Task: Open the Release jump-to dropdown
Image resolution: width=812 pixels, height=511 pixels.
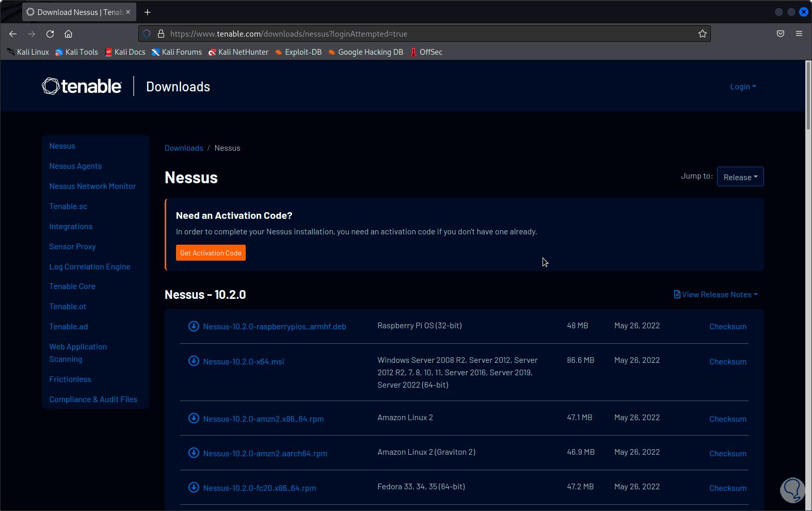Action: click(x=740, y=177)
